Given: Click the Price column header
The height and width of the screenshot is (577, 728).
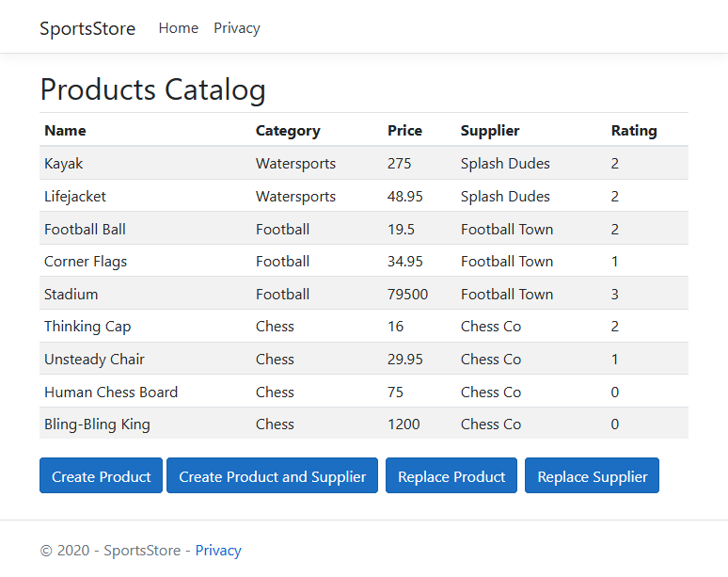Looking at the screenshot, I should click(x=404, y=131).
